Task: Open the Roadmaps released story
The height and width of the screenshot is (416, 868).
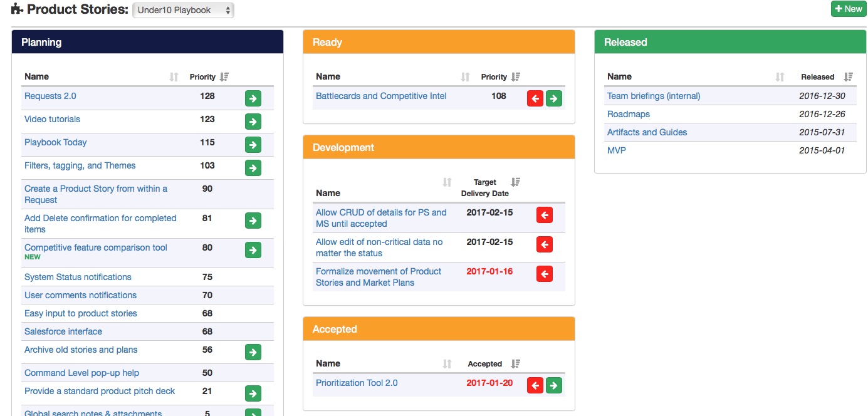Action: point(629,114)
